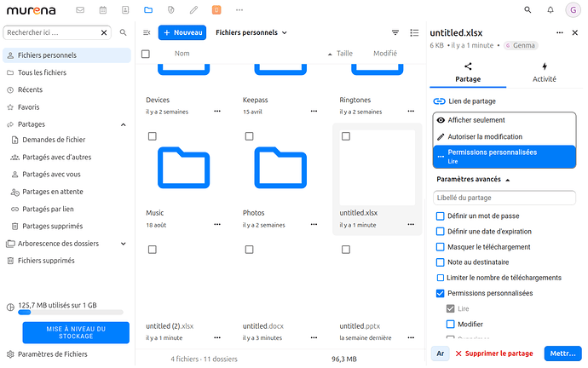
Task: Collapse the navigation sidebar toggle
Action: tap(147, 33)
